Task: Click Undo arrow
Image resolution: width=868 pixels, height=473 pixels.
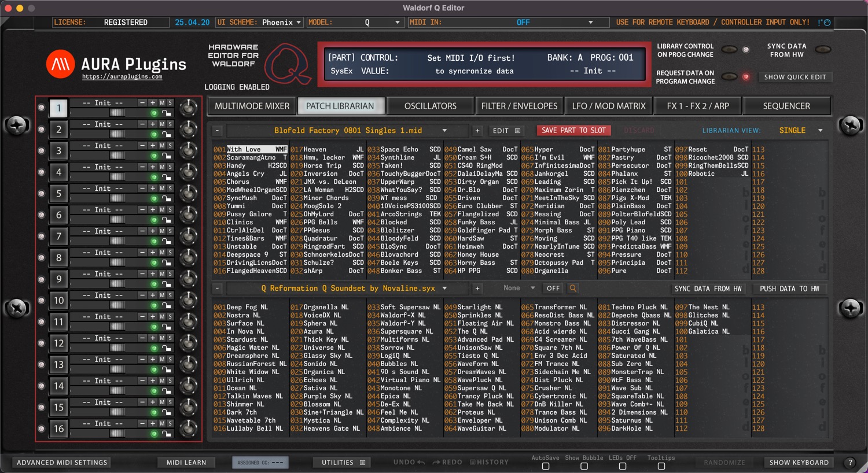Action: pos(421,463)
